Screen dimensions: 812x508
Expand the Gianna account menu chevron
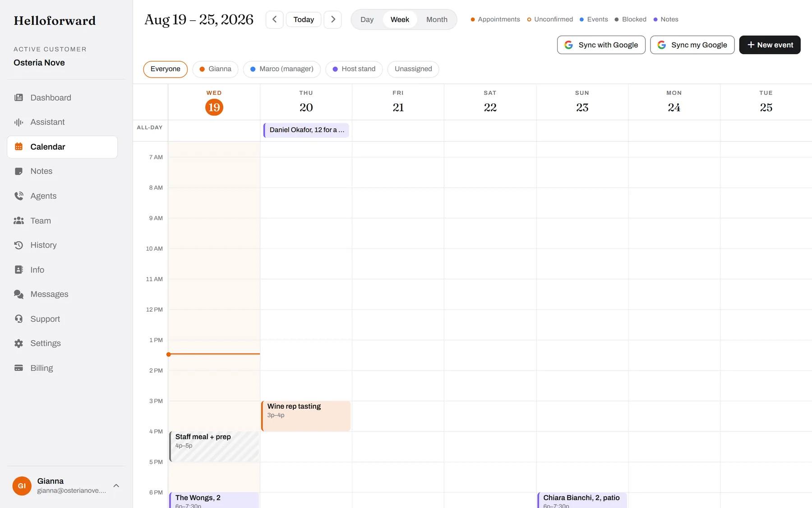pos(116,486)
